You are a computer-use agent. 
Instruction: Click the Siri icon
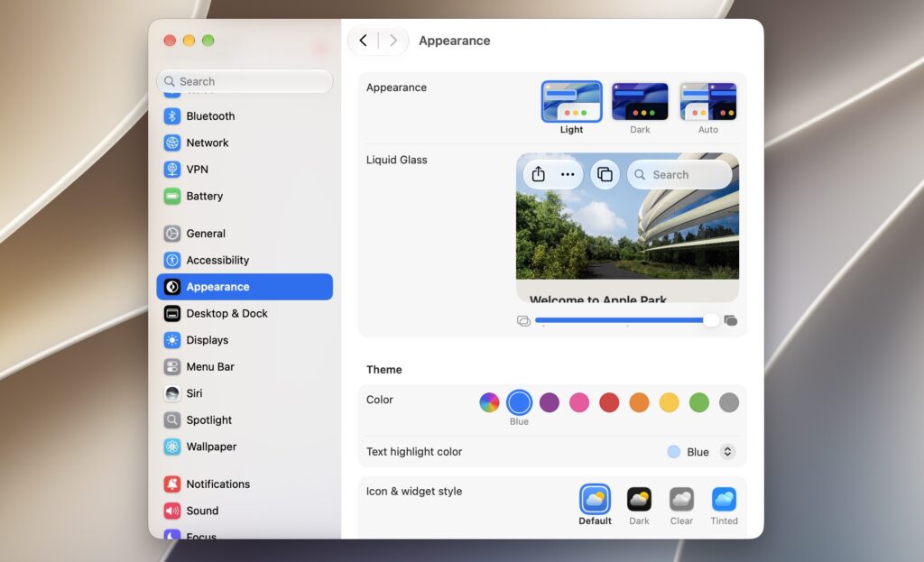[x=172, y=393]
